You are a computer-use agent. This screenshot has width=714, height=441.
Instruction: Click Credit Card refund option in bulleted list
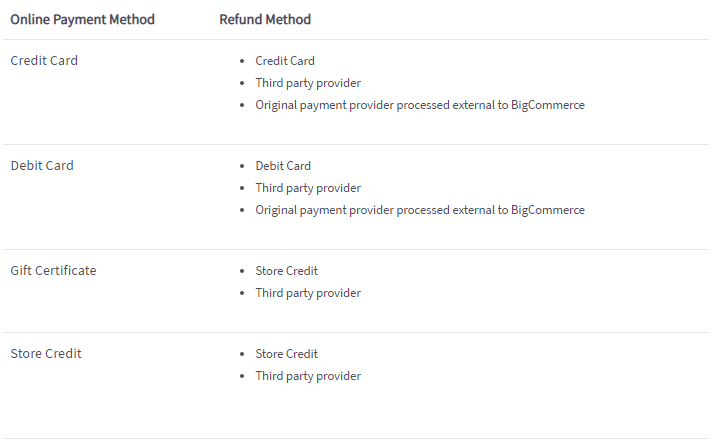[285, 61]
